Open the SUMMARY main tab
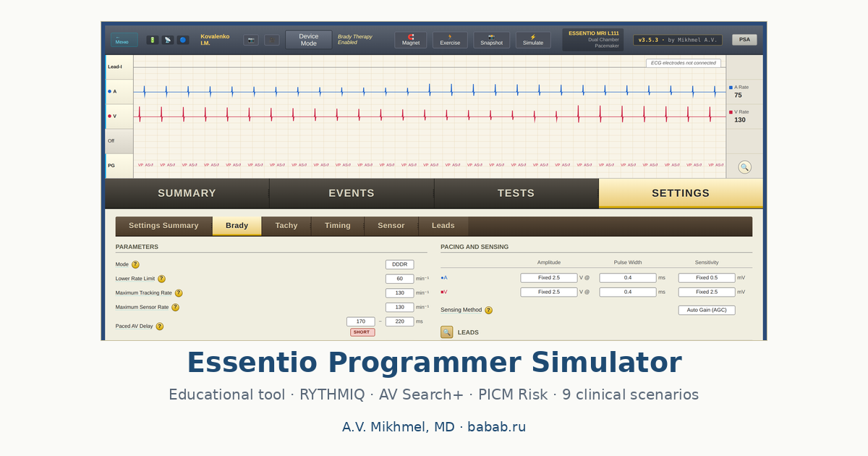Viewport: 868px width, 456px height. 187,193
